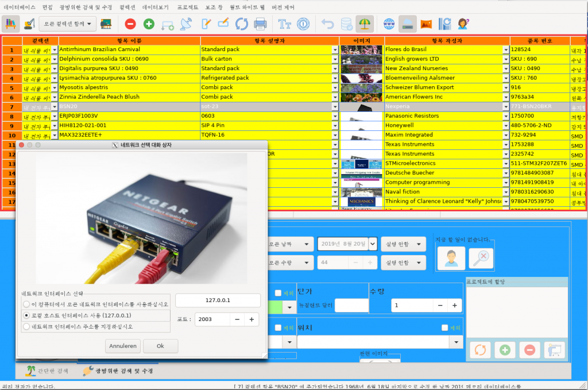Decrease the port number with minus
This screenshot has height=390, width=588.
237,319
